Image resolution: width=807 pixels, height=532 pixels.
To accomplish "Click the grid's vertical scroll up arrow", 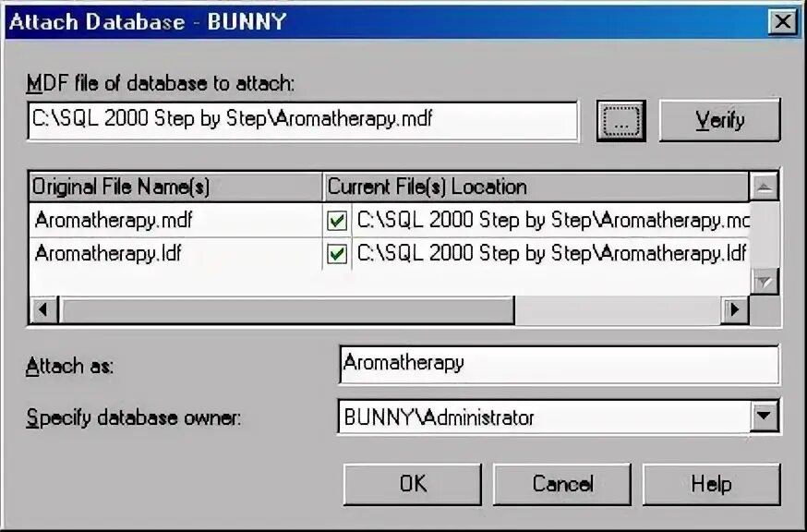I will click(x=764, y=186).
